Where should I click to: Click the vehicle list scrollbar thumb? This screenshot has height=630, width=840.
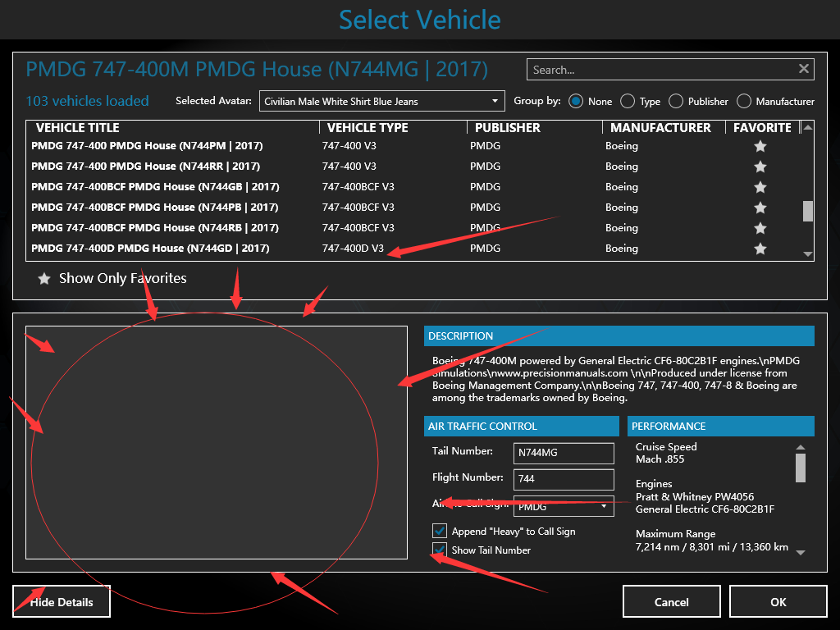click(808, 211)
